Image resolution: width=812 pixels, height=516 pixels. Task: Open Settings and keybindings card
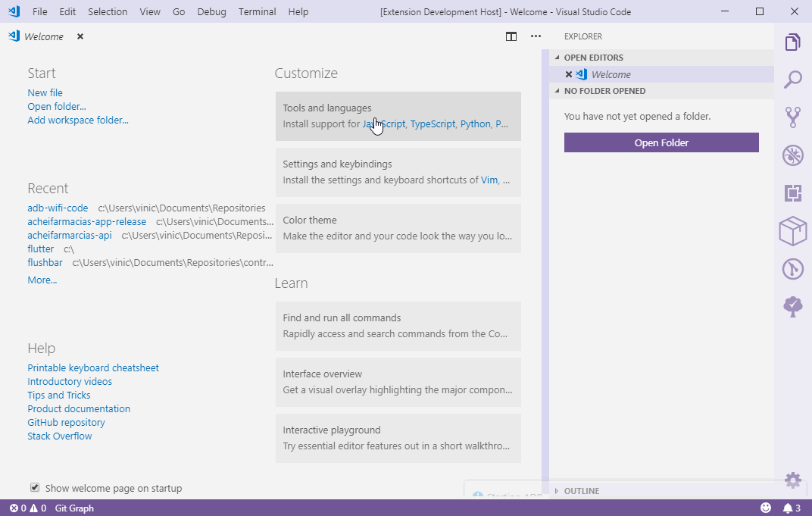pos(398,173)
